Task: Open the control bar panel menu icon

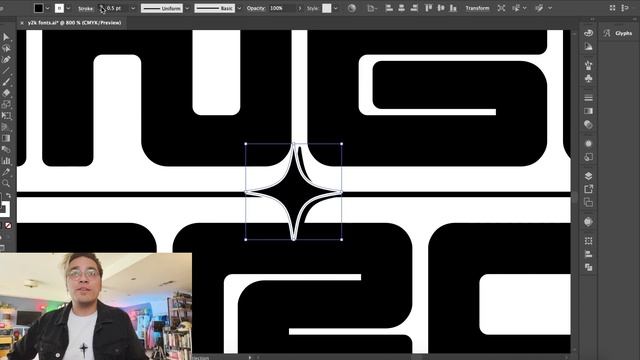Action: (x=626, y=8)
